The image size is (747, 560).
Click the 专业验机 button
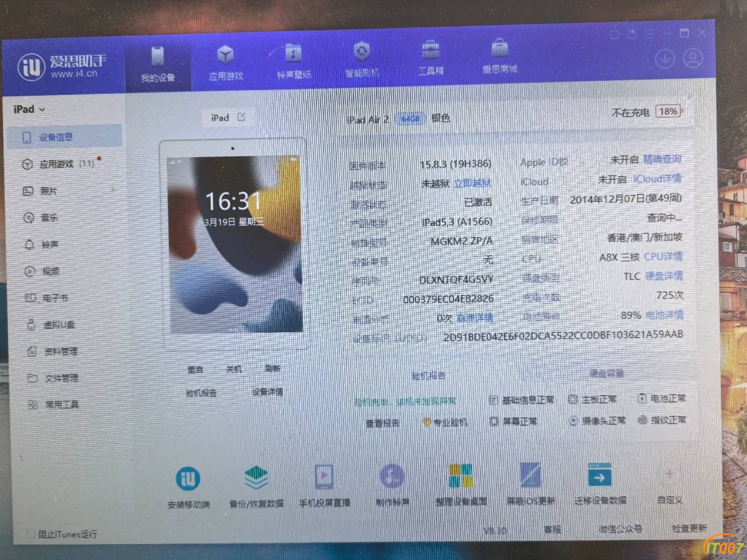pos(446,423)
